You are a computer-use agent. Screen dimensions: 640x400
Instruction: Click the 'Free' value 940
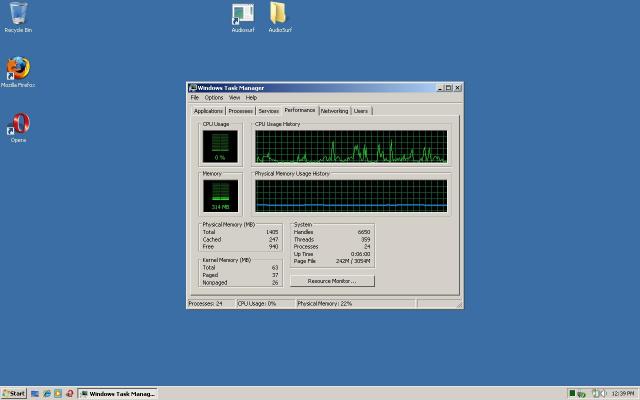coord(273,247)
